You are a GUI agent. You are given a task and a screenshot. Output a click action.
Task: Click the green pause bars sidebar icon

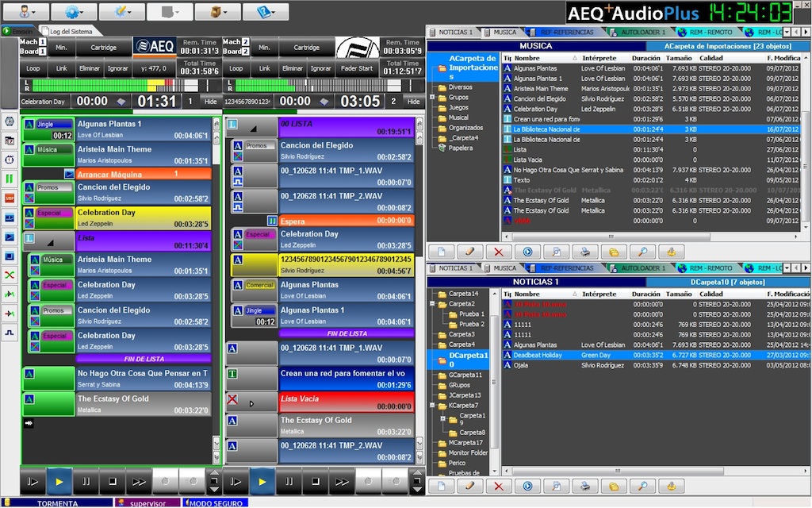tap(10, 179)
